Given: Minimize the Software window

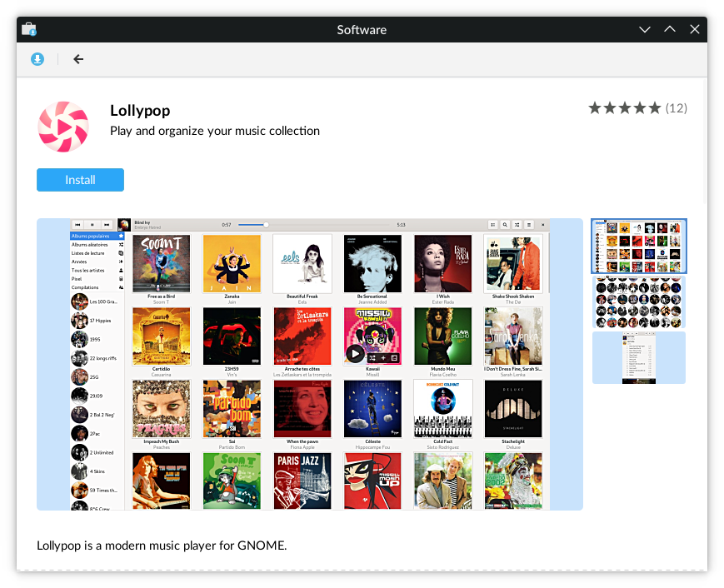Looking at the screenshot, I should pyautogui.click(x=645, y=29).
